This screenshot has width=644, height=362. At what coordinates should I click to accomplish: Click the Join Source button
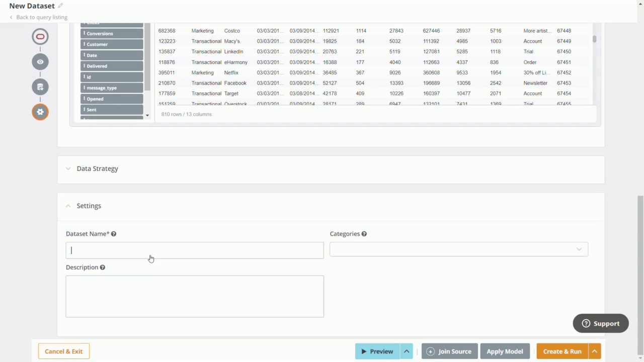[x=449, y=351]
